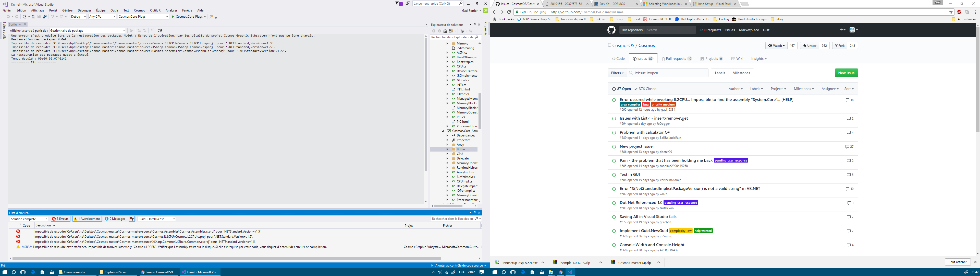Toggle the 87 Open issues filter
The height and width of the screenshot is (276, 980).
click(621, 89)
